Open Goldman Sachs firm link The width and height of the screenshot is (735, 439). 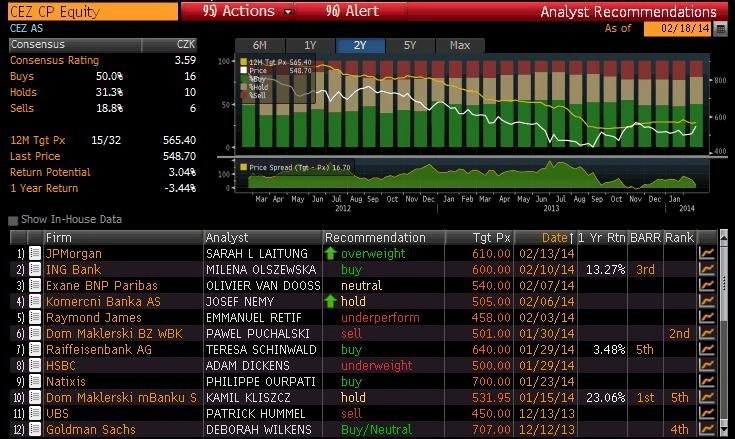(91, 429)
